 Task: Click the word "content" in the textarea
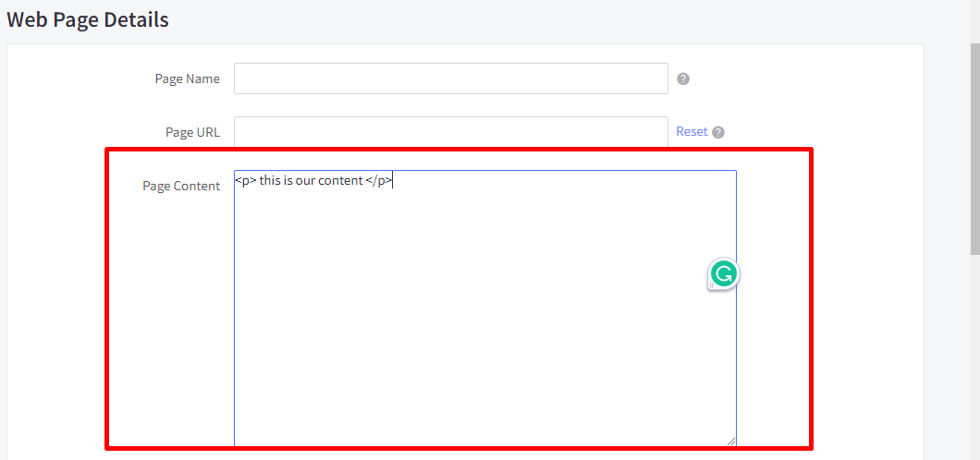point(339,181)
